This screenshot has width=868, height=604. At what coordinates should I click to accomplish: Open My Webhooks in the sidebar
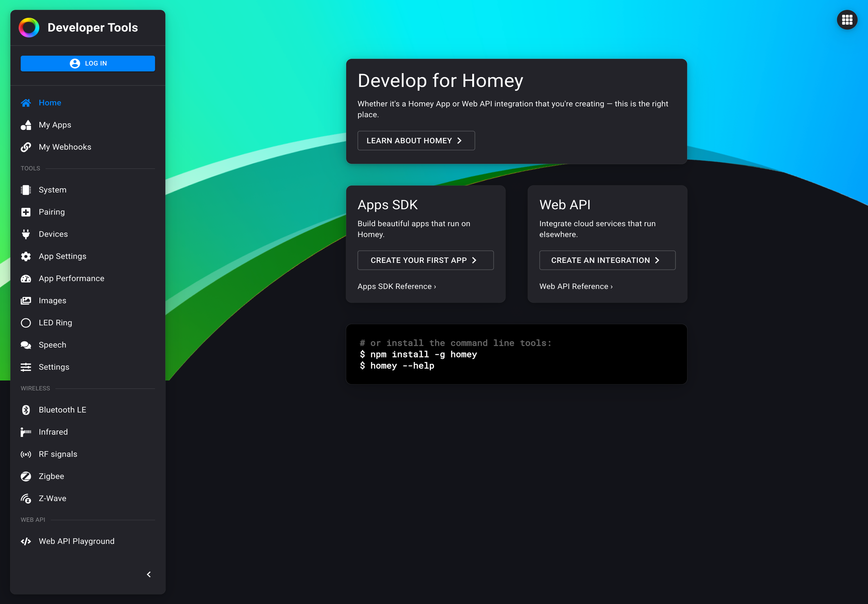(88, 147)
